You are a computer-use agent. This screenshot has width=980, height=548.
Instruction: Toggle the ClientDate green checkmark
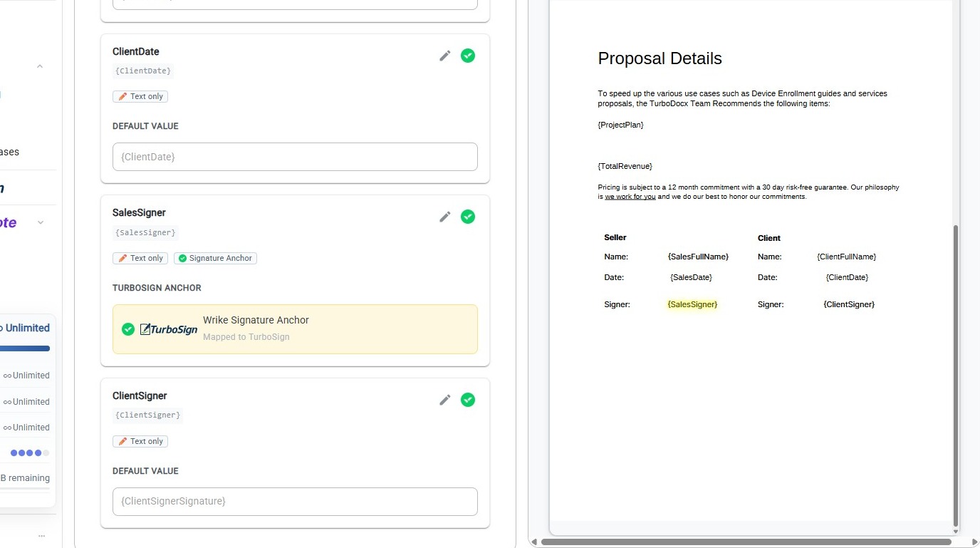[x=468, y=56]
